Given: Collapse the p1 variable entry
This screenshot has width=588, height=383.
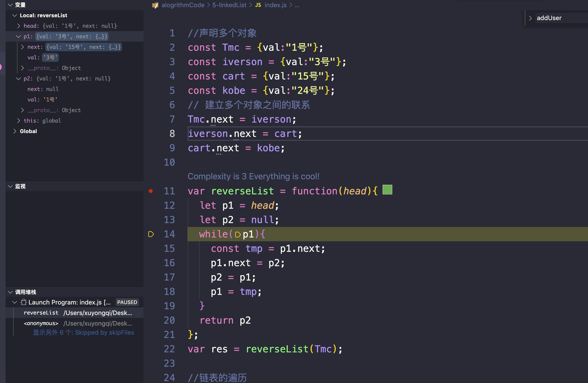Looking at the screenshot, I should (x=18, y=37).
